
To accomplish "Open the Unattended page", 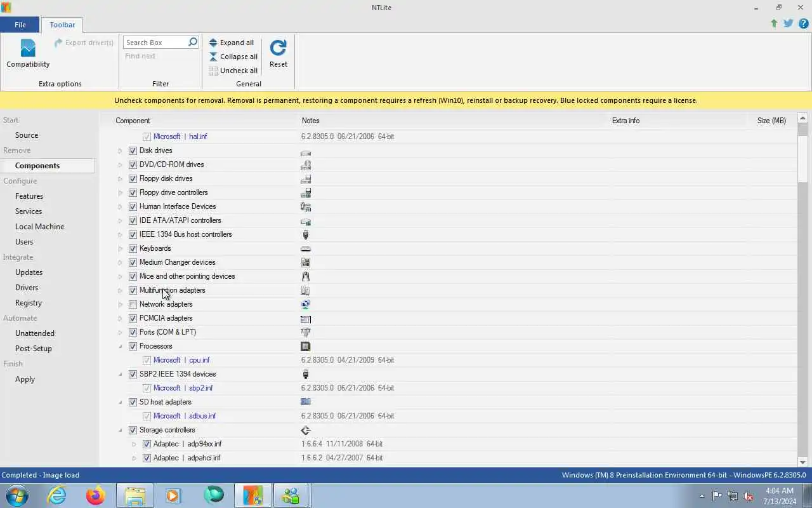I will 35,333.
